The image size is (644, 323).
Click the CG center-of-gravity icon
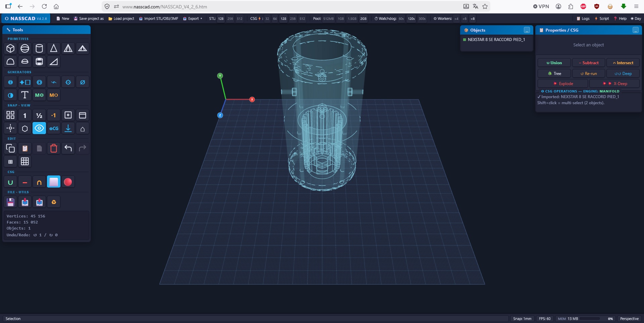tap(54, 128)
